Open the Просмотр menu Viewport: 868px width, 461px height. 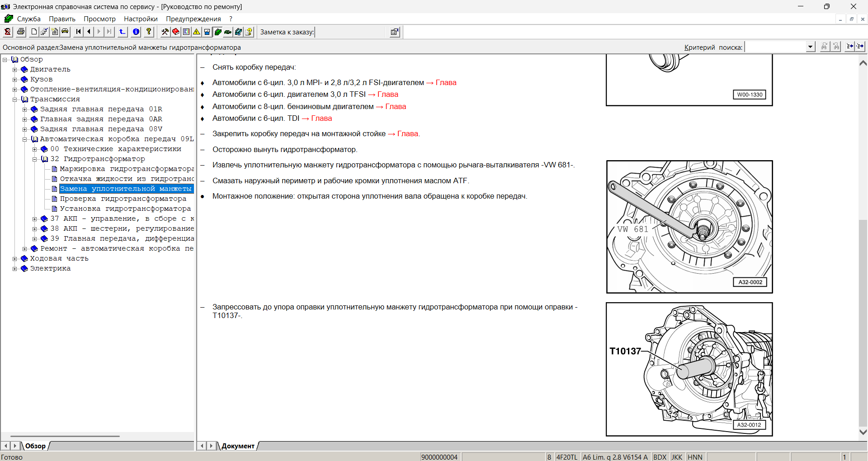tap(99, 19)
